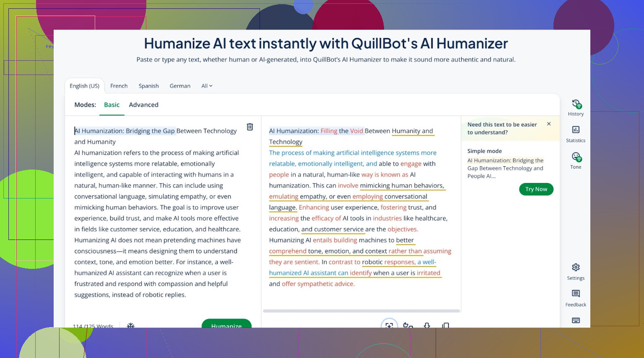
Task: Open the Feedback icon in sidebar
Action: [x=576, y=294]
